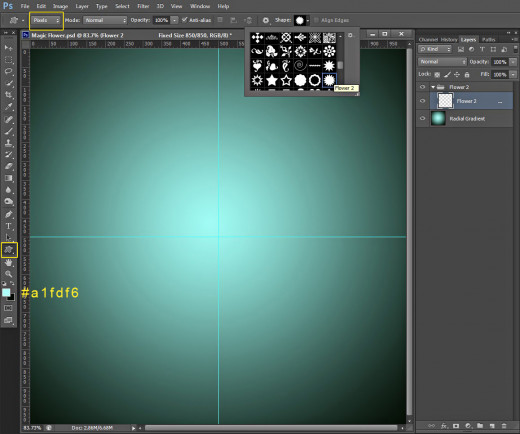
Task: Select the Path Selection tool
Action: pyautogui.click(x=9, y=238)
